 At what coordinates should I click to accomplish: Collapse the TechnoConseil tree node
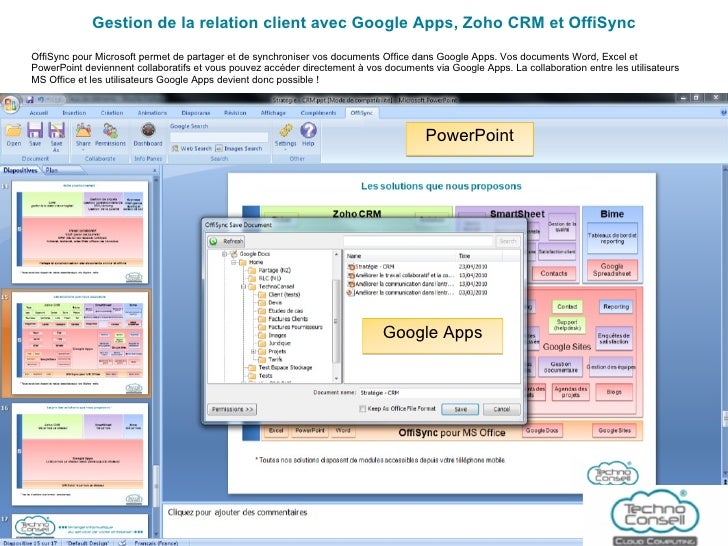coord(243,286)
